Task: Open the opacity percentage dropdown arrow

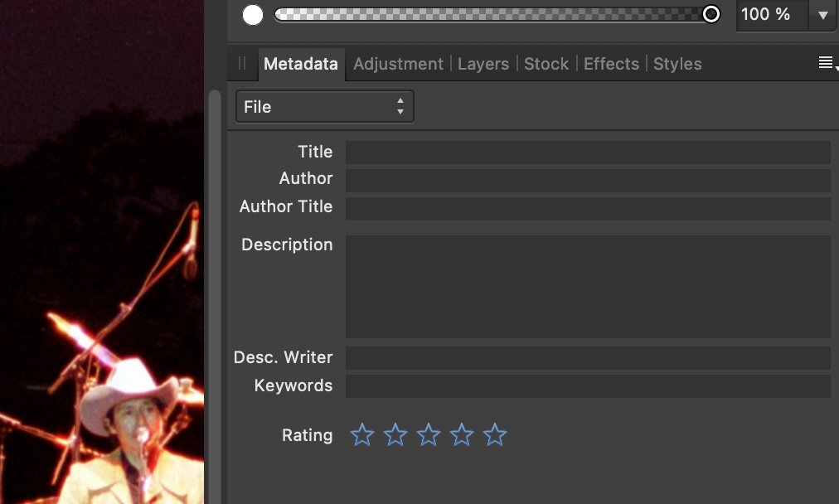Action: [x=823, y=15]
